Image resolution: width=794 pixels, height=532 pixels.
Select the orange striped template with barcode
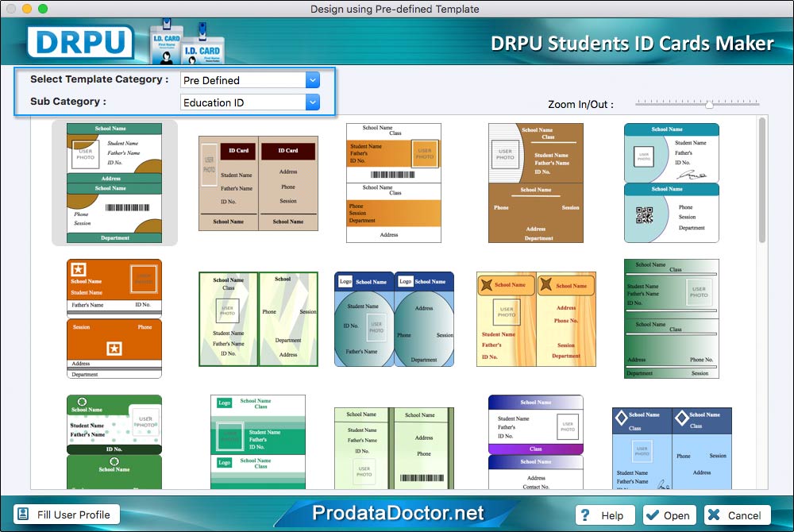click(394, 183)
